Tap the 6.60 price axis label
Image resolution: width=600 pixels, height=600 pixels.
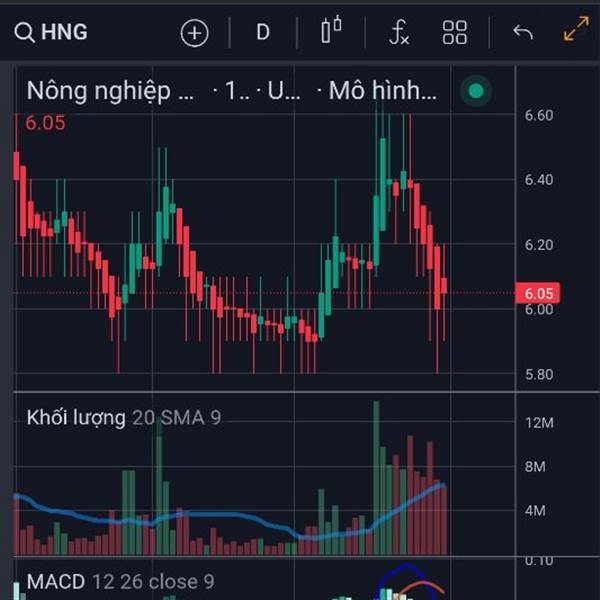[539, 115]
